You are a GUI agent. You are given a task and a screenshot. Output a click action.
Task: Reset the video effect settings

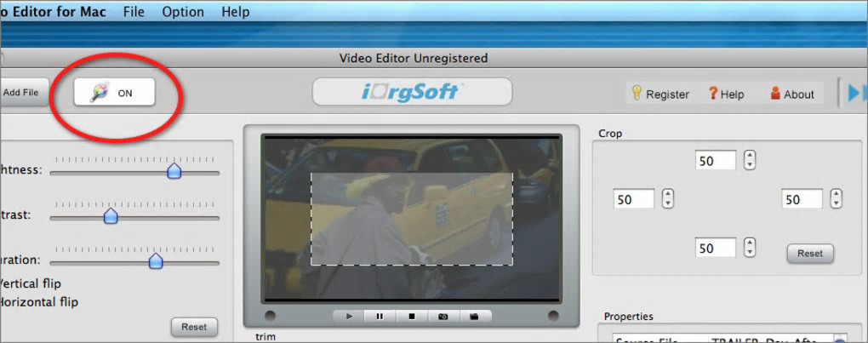(x=194, y=327)
